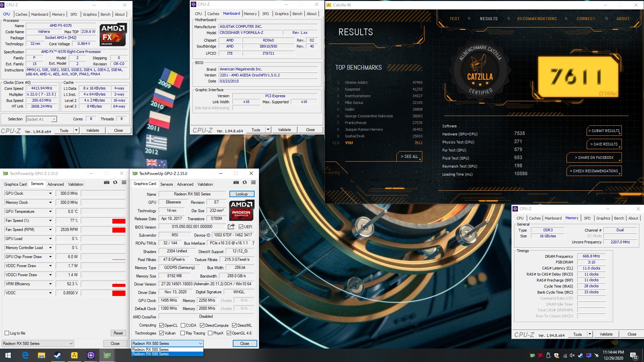Click Fan Speed (%) red sensor graph
644x362 pixels.
pos(103,221)
